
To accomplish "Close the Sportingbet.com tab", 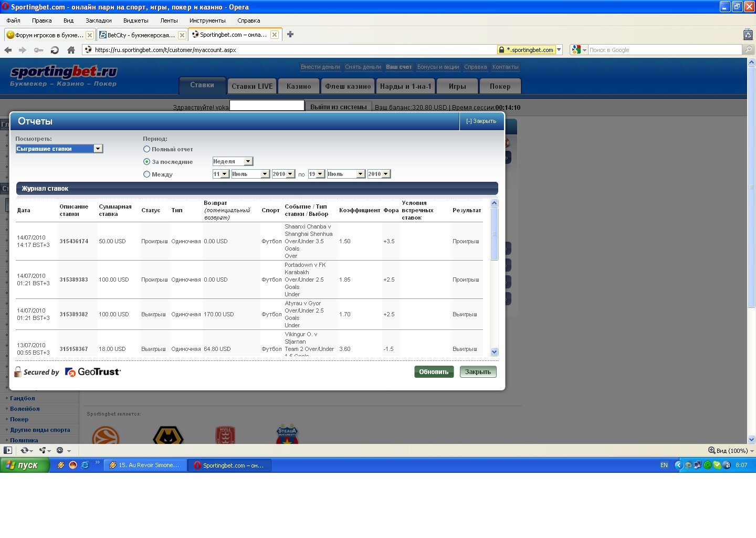I will [x=274, y=35].
